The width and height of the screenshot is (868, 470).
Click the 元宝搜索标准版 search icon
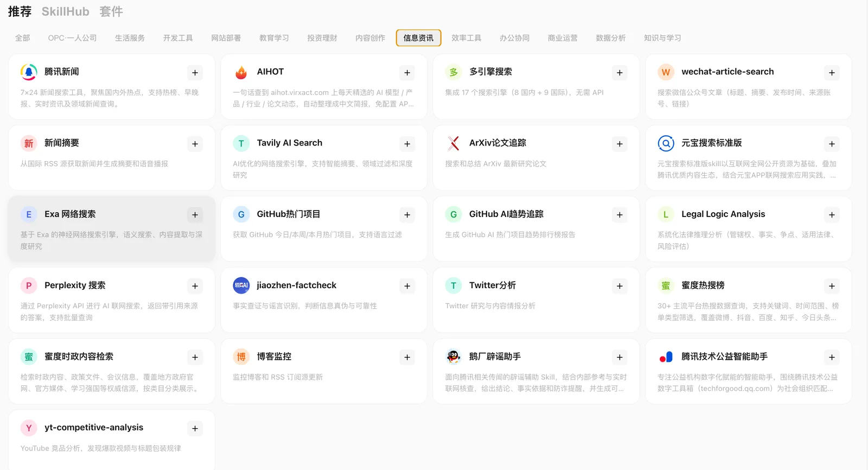point(666,143)
